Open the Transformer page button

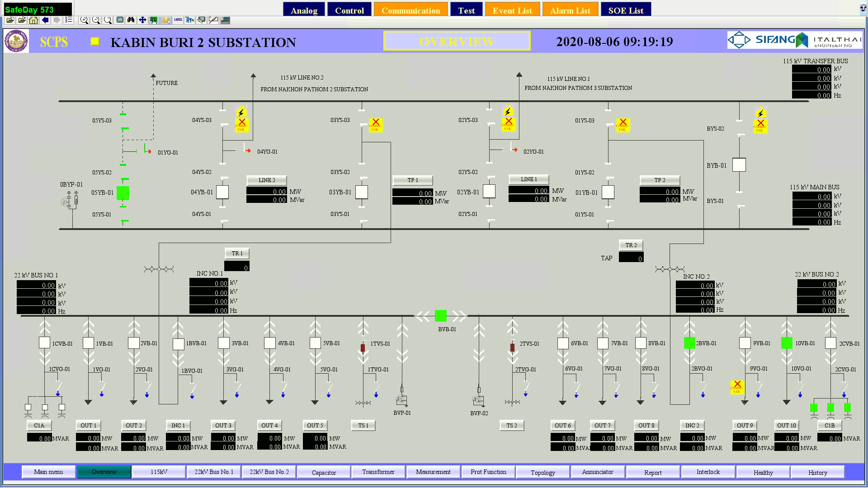(x=378, y=472)
